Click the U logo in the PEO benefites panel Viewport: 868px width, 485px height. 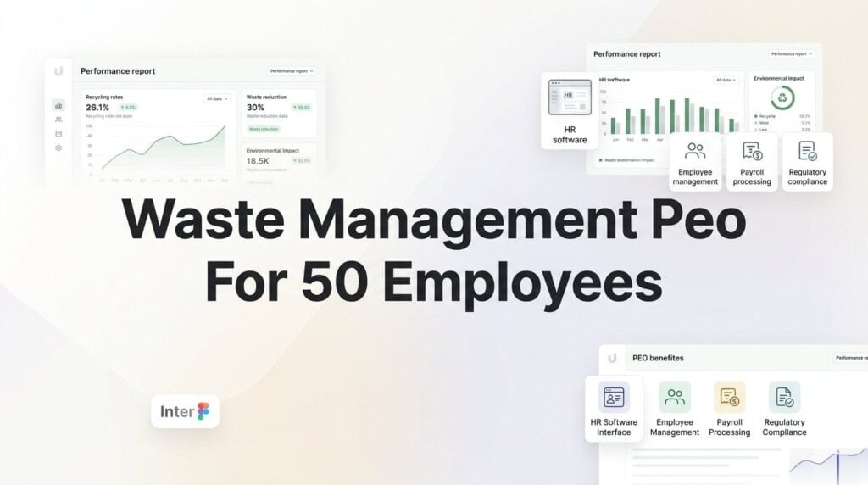(612, 358)
